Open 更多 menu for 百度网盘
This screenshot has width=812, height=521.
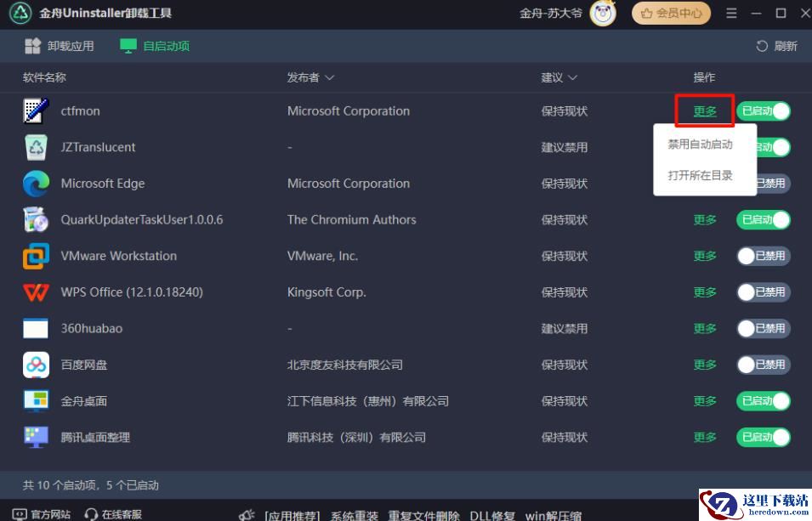click(x=705, y=365)
